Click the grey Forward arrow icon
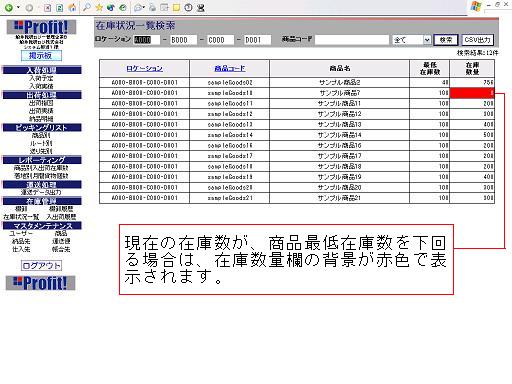Viewport: 512px width, 384px height. click(x=29, y=8)
